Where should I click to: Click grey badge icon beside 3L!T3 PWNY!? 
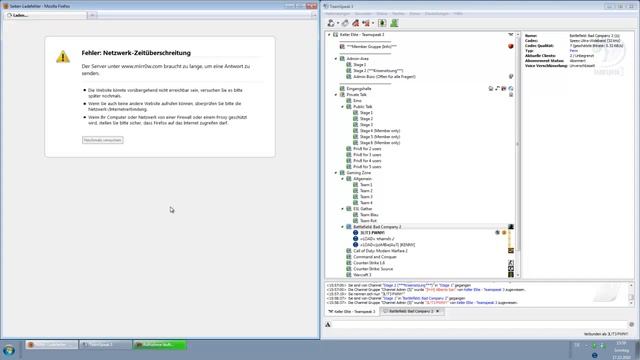coord(498,233)
